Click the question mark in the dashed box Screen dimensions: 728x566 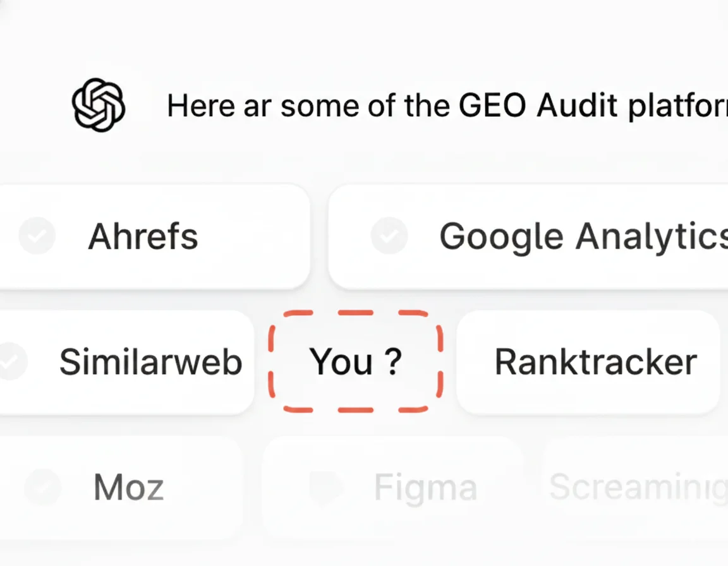click(392, 362)
